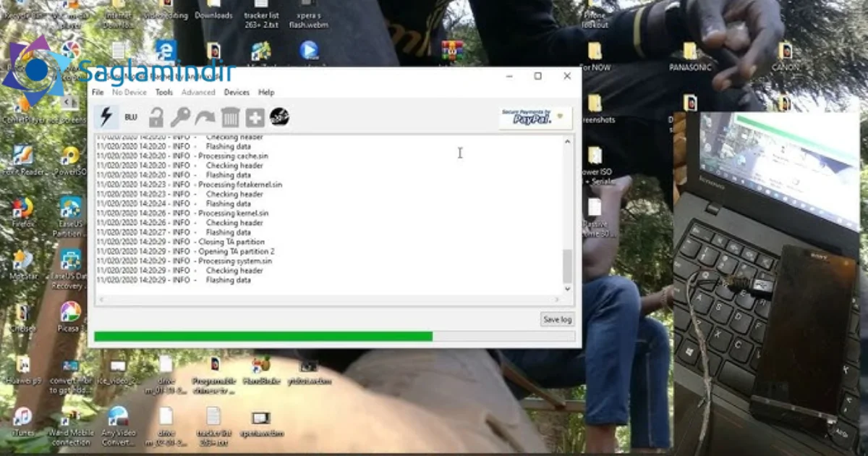Click the log horizontal scrollbar right arrow
This screenshot has width=868, height=456.
(x=557, y=299)
